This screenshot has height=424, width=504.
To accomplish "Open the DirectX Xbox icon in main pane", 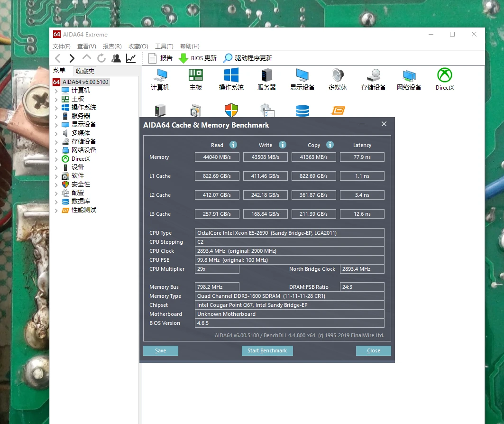I will tap(445, 79).
